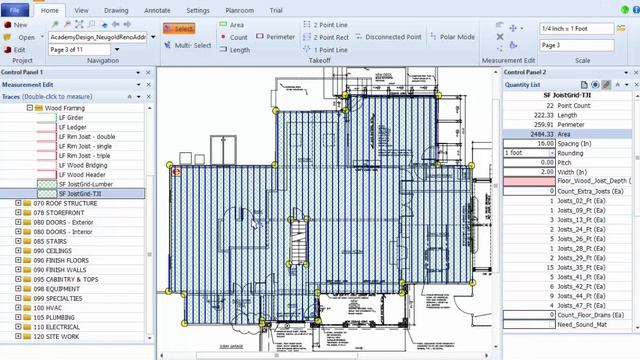
Task: Expand the 100 HVAC folder
Action: click(x=18, y=307)
